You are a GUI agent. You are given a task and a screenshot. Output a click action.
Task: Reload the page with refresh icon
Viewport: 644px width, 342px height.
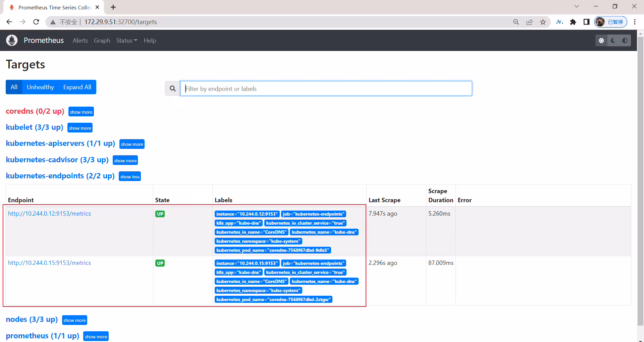(x=36, y=22)
